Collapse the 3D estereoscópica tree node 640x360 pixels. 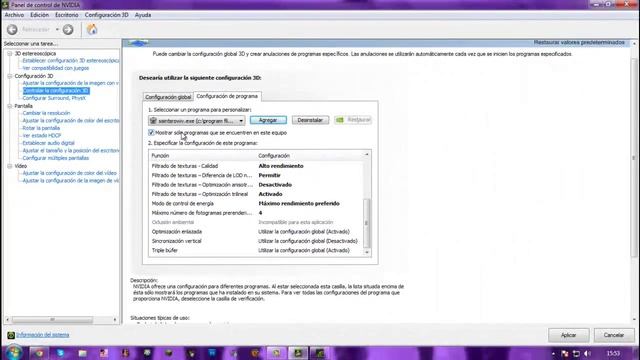[10, 53]
